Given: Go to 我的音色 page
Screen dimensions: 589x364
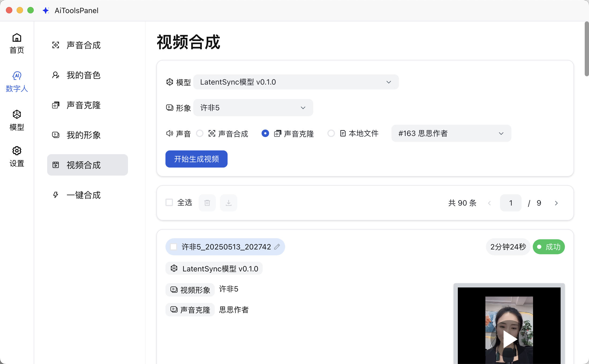Looking at the screenshot, I should click(x=87, y=75).
